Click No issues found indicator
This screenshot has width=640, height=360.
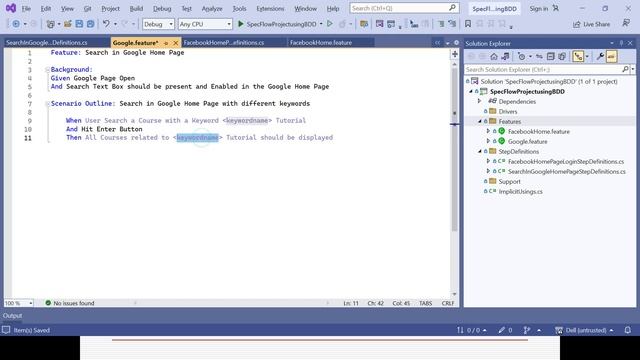[70, 303]
